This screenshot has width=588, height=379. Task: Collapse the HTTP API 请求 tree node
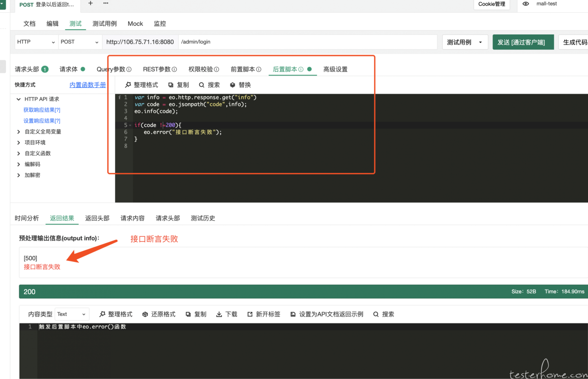click(x=18, y=99)
